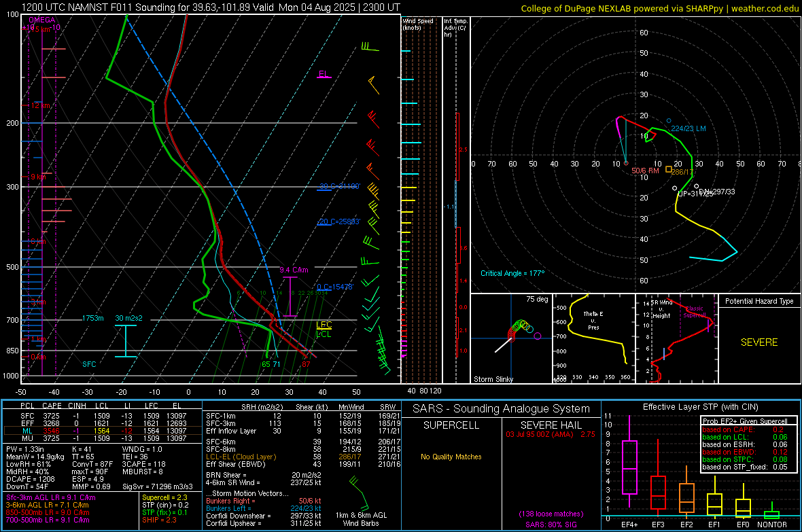Click the '75 deg' Storm Slinky value

537,299
